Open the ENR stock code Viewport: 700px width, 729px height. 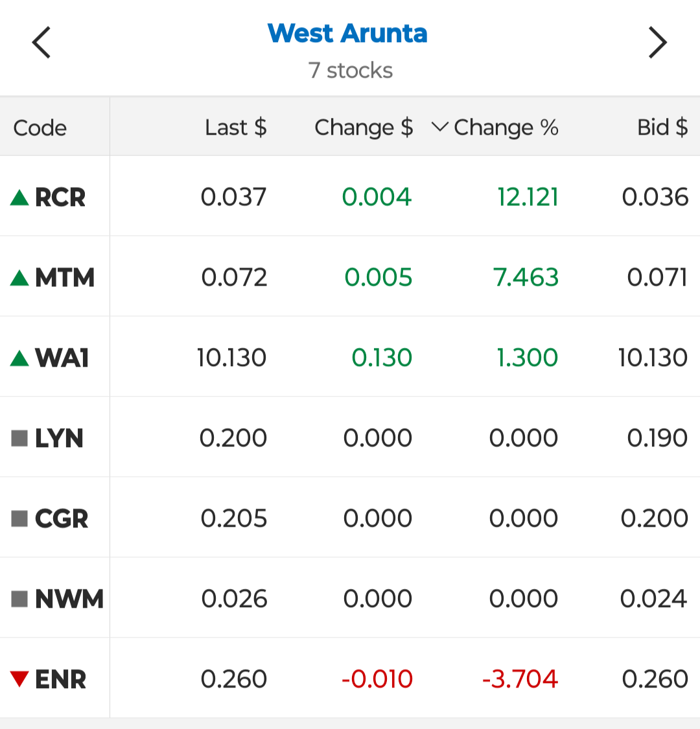pyautogui.click(x=61, y=679)
